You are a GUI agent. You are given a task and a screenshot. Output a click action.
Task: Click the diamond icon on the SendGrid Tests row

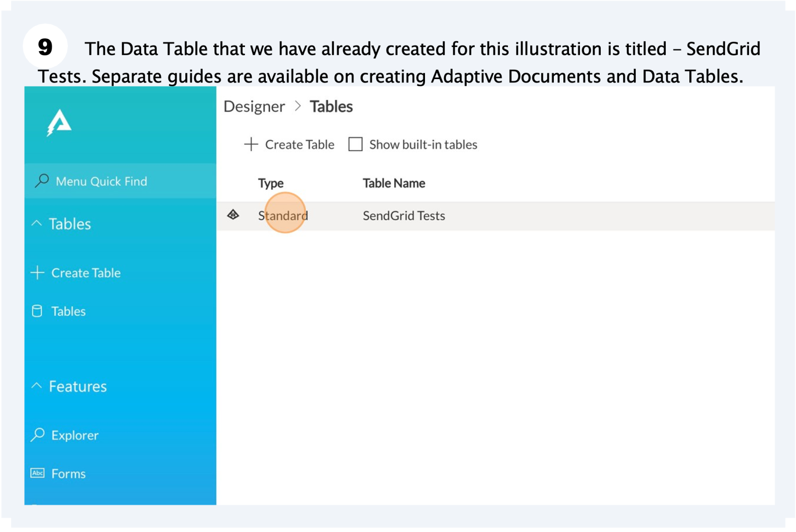tap(233, 215)
